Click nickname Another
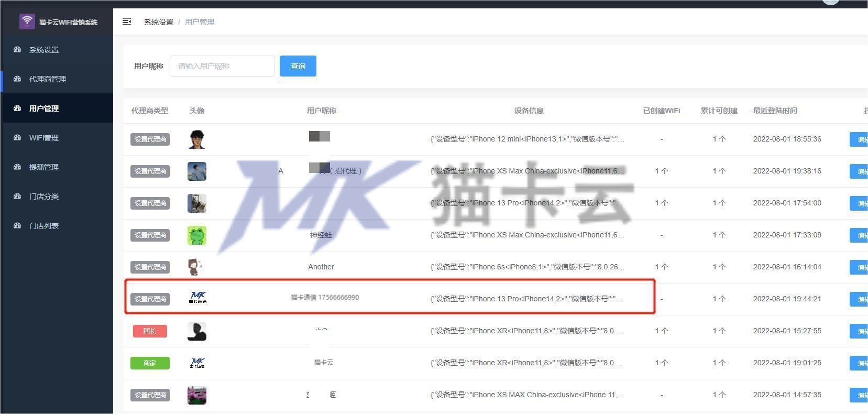The image size is (868, 414). [x=321, y=267]
